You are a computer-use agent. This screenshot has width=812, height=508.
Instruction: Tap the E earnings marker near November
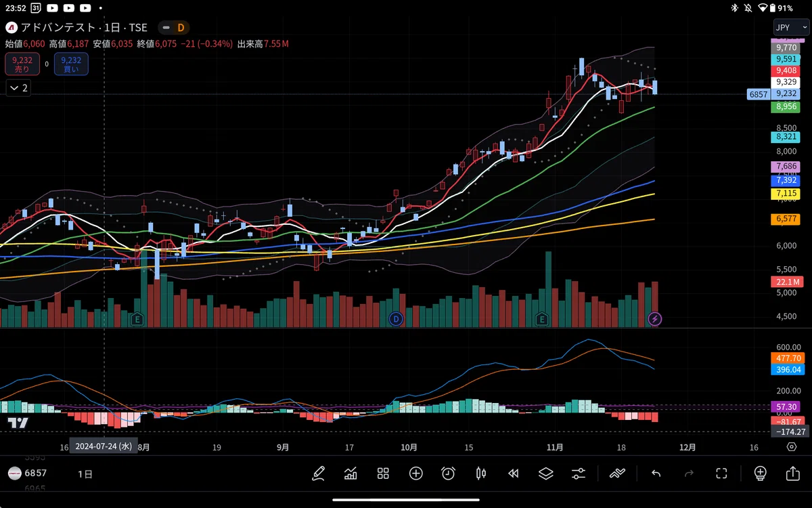pos(541,318)
